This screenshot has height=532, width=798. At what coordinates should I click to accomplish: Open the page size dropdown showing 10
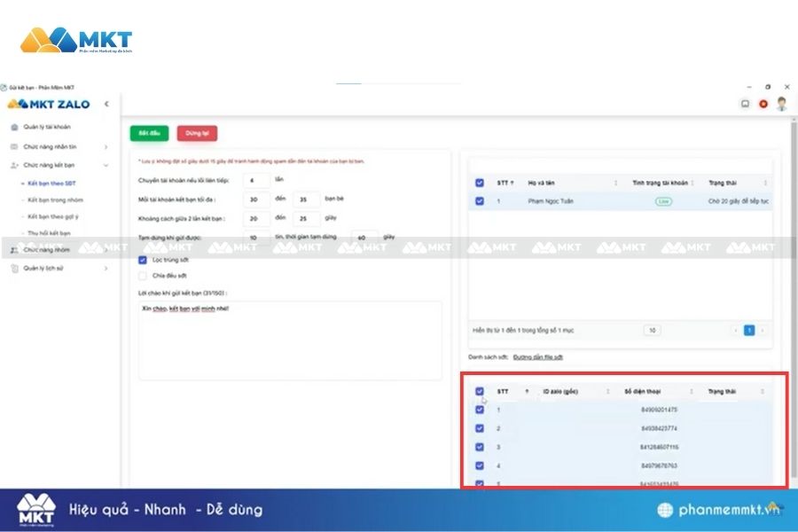click(653, 330)
